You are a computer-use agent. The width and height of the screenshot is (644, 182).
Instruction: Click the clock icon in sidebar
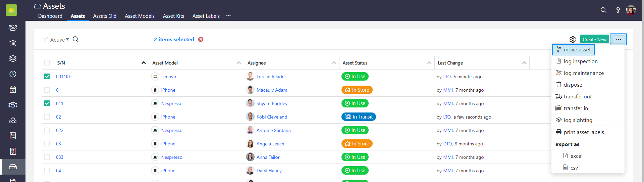tap(13, 74)
